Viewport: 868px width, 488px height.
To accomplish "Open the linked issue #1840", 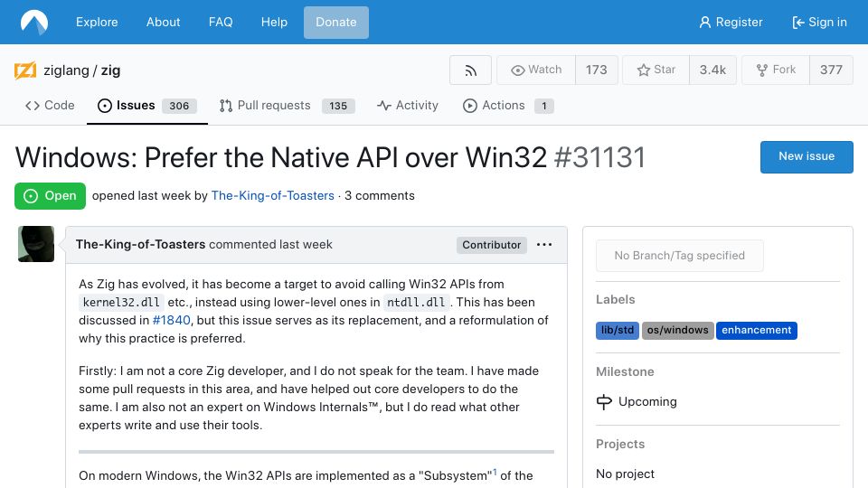I will pos(171,320).
